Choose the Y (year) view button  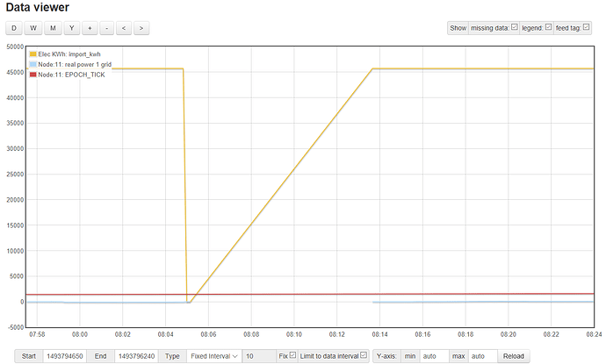tap(71, 28)
